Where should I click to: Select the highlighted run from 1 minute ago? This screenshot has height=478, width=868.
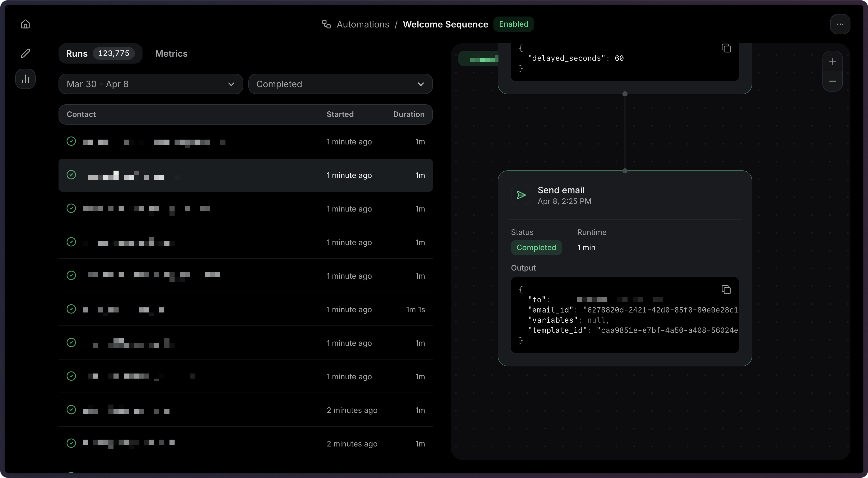[x=246, y=175]
